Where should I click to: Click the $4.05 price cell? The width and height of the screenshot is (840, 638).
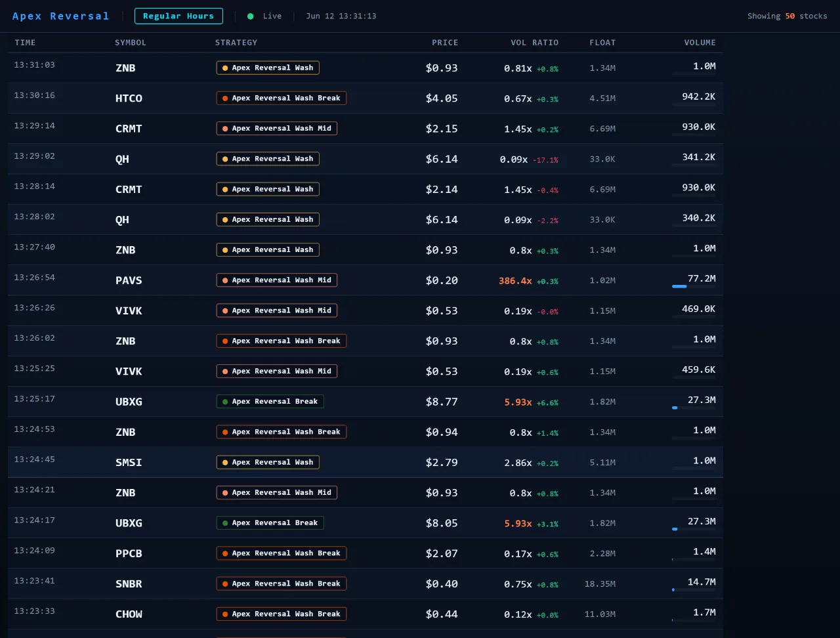[x=442, y=98]
